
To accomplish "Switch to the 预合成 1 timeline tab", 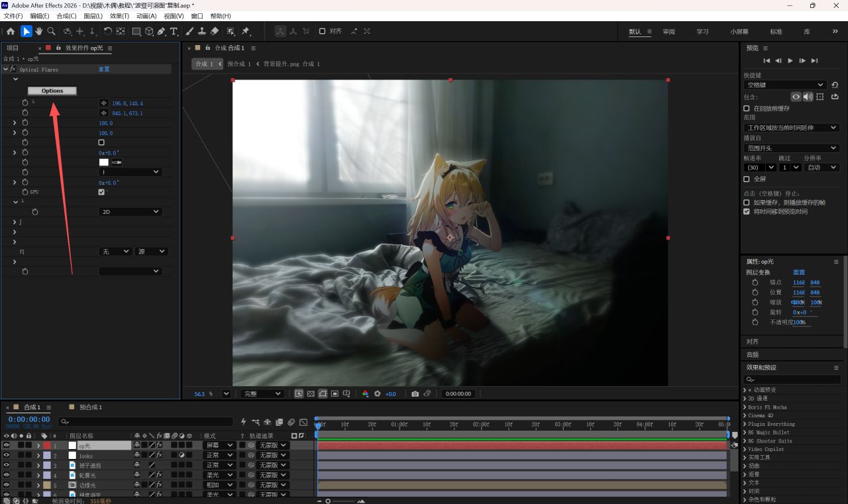I will click(91, 407).
